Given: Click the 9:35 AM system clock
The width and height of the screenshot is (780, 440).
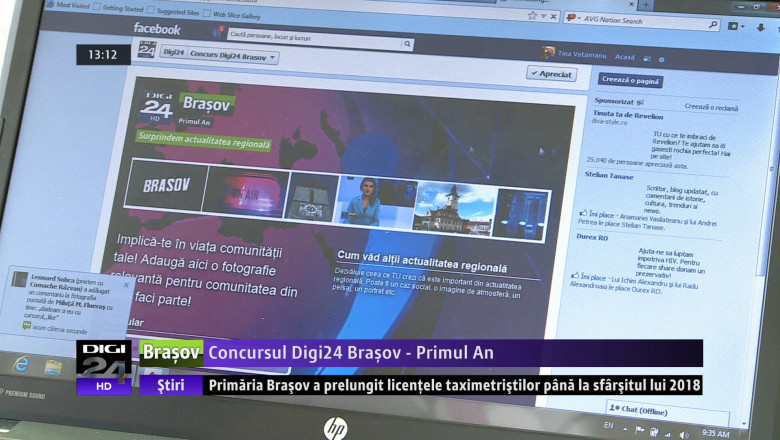Looking at the screenshot, I should click(715, 434).
